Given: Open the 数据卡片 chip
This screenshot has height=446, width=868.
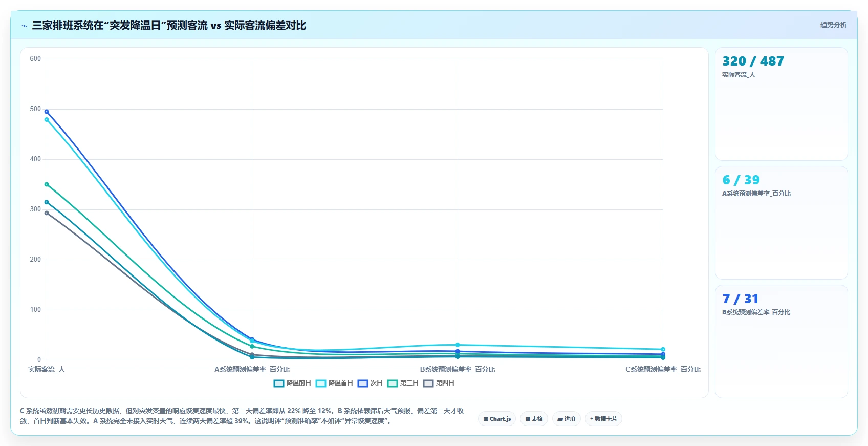Looking at the screenshot, I should pos(603,419).
